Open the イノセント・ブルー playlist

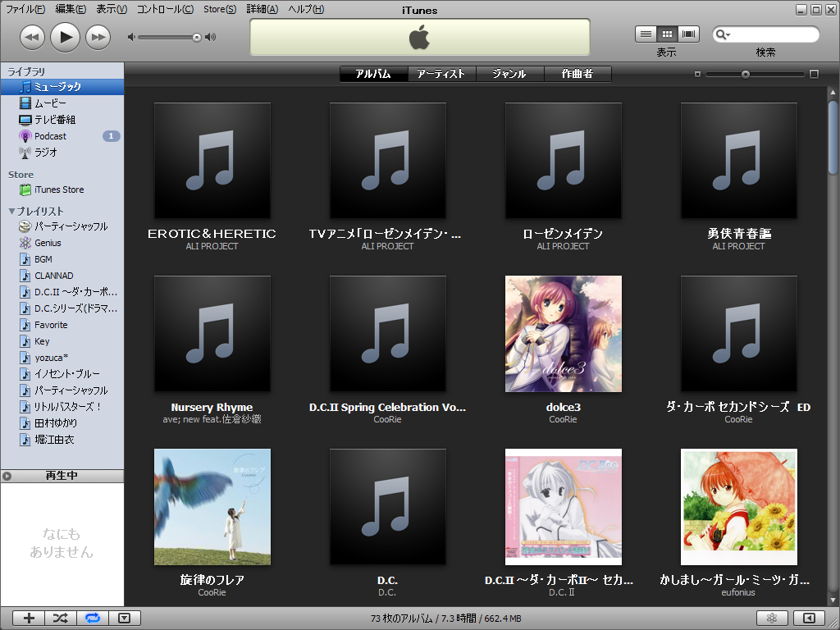tap(62, 374)
